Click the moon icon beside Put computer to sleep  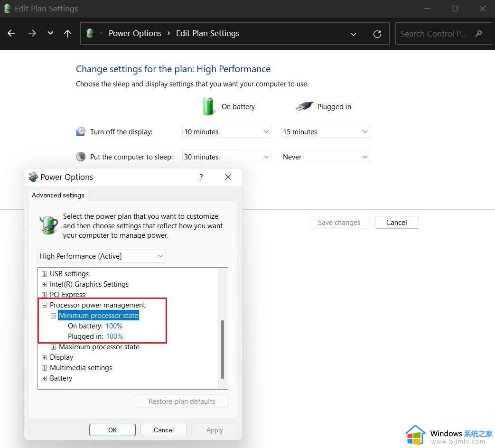(81, 157)
